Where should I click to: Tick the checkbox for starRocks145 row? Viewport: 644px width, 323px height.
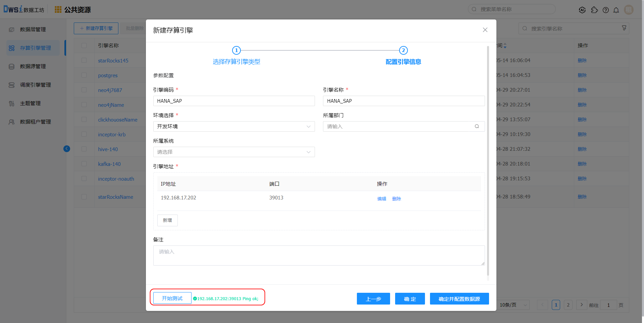click(x=84, y=60)
